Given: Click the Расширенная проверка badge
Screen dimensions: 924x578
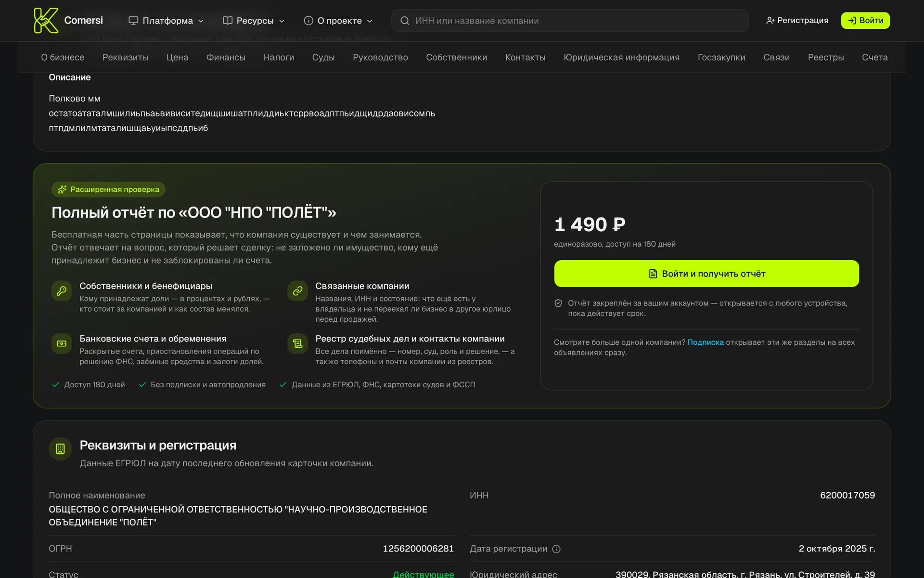Looking at the screenshot, I should point(108,189).
